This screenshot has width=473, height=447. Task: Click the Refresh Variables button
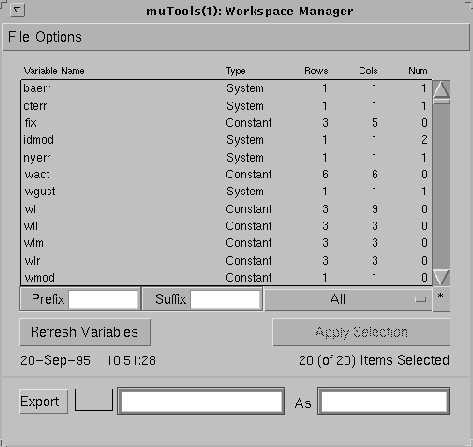point(85,332)
